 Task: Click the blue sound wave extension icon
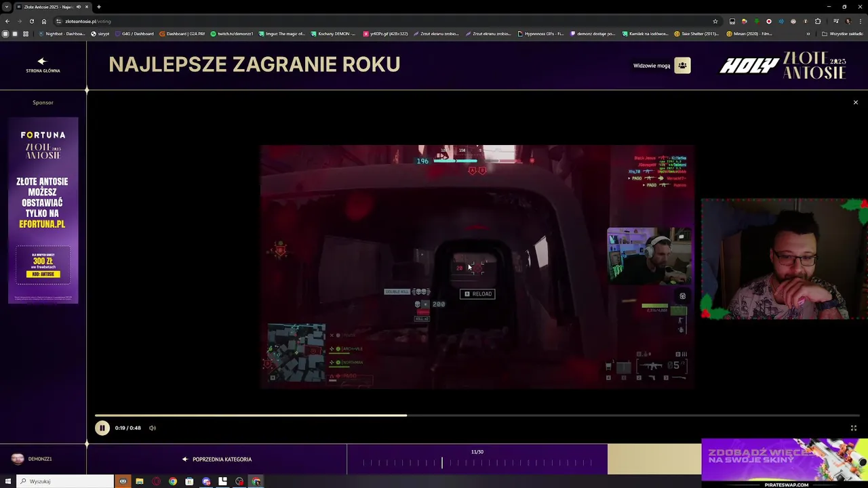pos(781,21)
